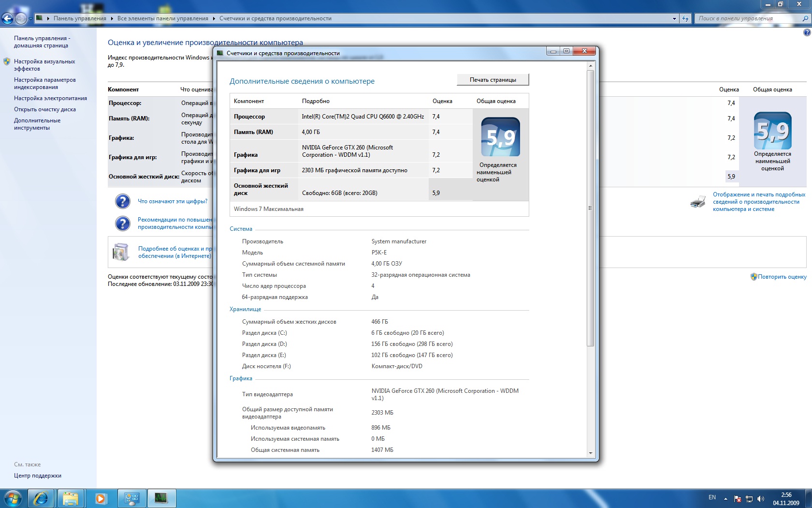Viewport: 812px width, 508px height.
Task: Expand the first breadcrumb arrow before 'Панель управления'
Action: coord(48,18)
